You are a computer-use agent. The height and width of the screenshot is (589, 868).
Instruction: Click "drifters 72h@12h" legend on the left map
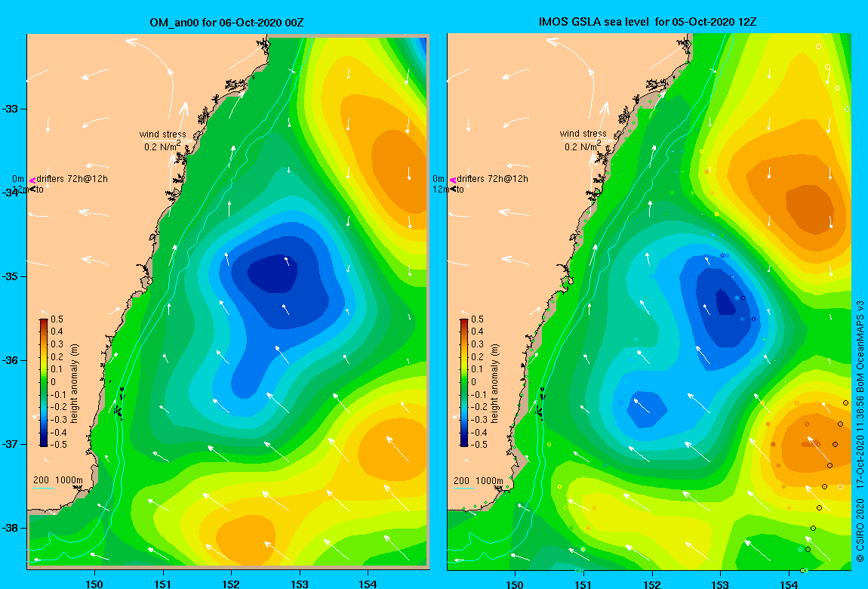click(x=72, y=179)
